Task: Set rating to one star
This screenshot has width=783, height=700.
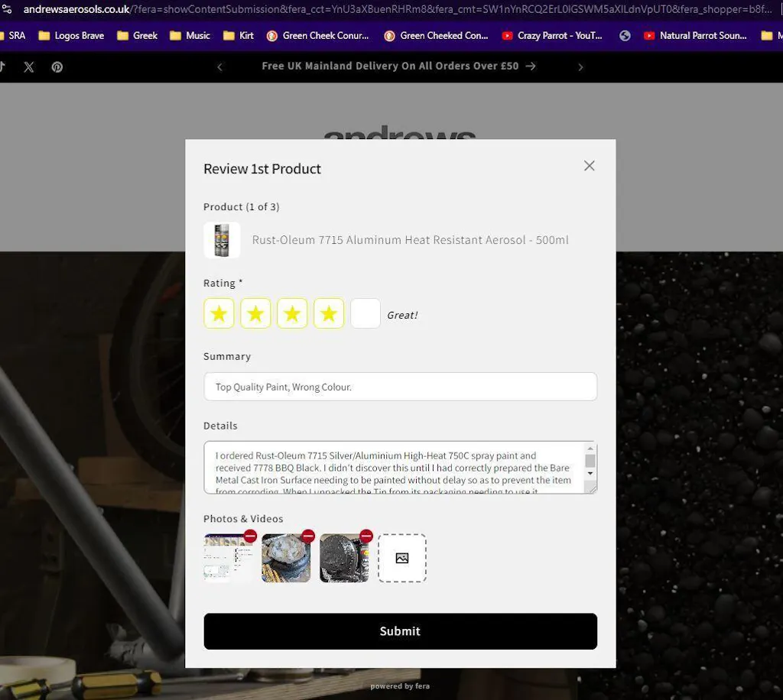Action: point(219,313)
